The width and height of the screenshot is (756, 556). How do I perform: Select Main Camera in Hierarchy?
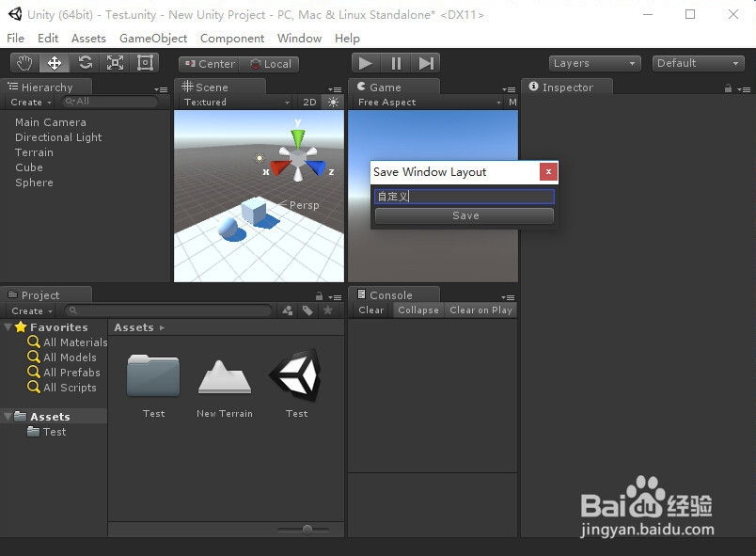click(50, 122)
